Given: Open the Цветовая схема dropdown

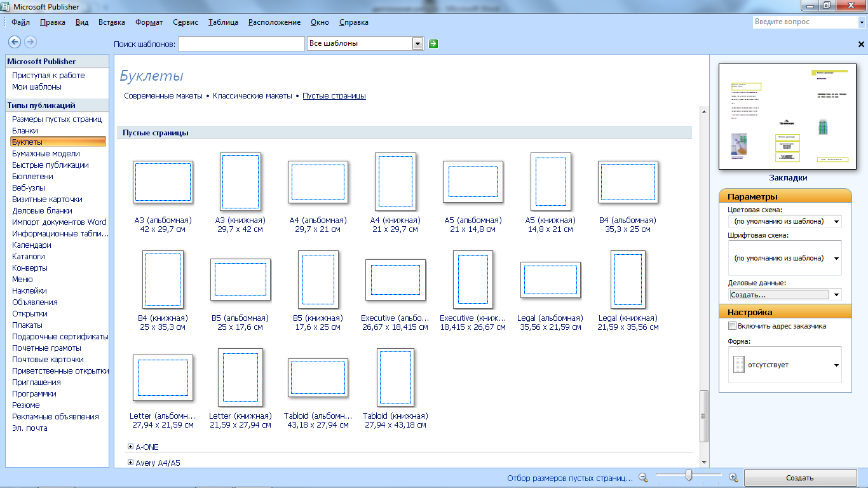Looking at the screenshot, I should tap(836, 222).
